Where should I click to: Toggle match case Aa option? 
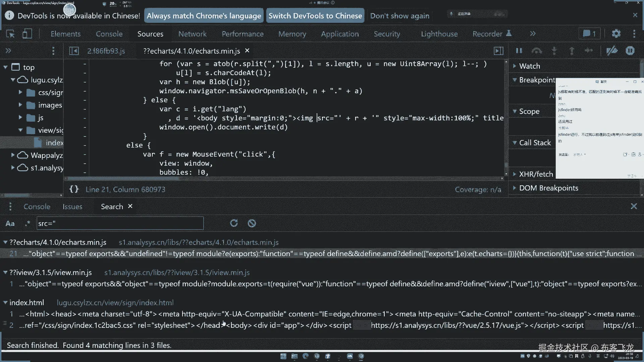(x=10, y=224)
